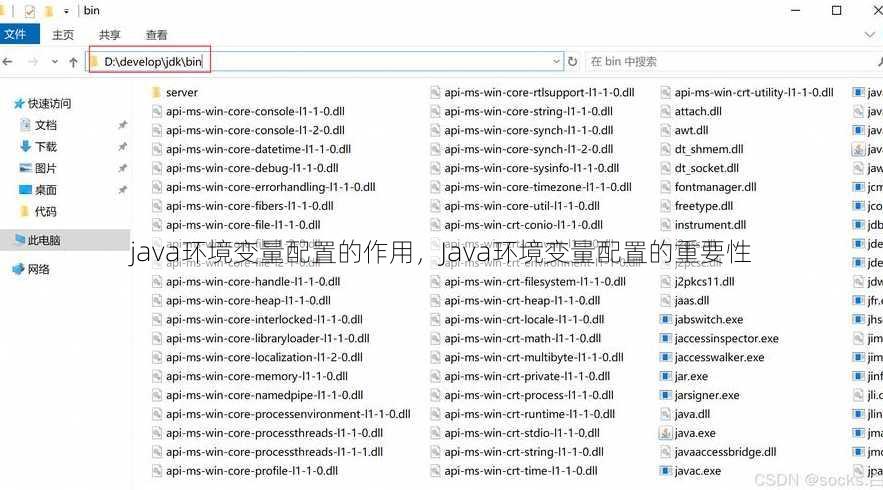Select 此电脑 in navigation pane

coord(38,240)
